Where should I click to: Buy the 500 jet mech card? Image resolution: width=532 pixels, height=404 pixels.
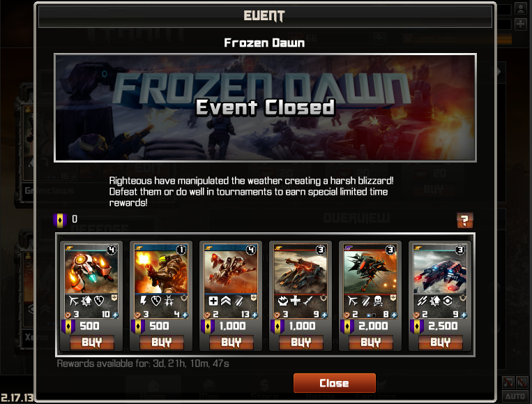tap(91, 342)
